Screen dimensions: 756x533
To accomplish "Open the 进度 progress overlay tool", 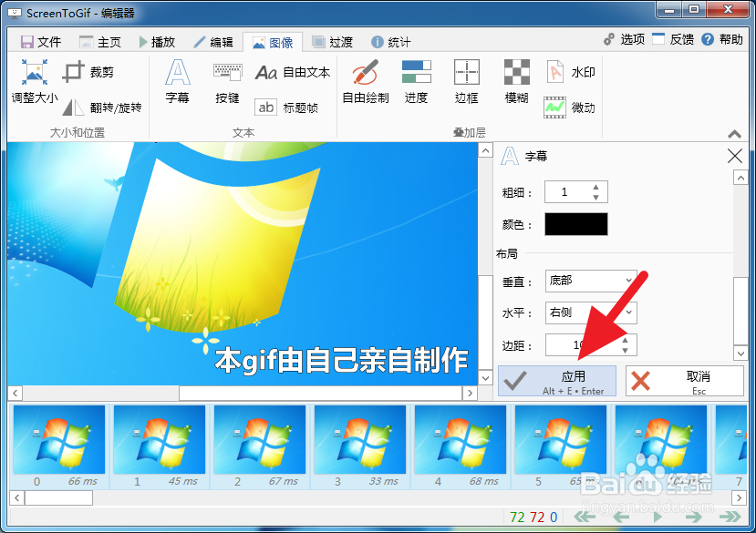I will pos(416,80).
